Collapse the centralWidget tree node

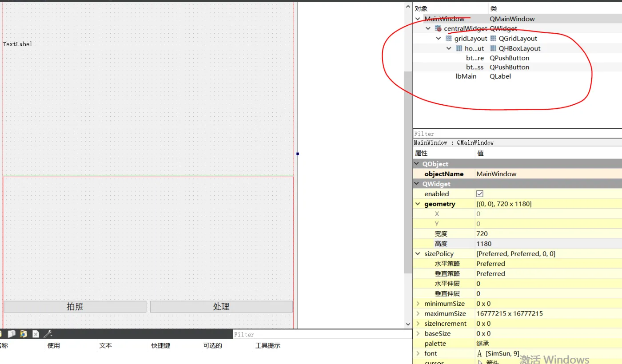(428, 28)
